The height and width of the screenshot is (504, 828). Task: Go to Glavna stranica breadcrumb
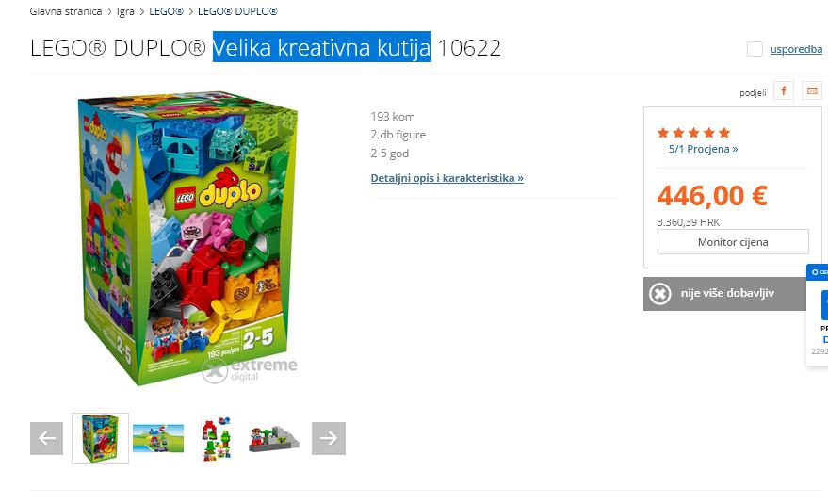point(66,11)
